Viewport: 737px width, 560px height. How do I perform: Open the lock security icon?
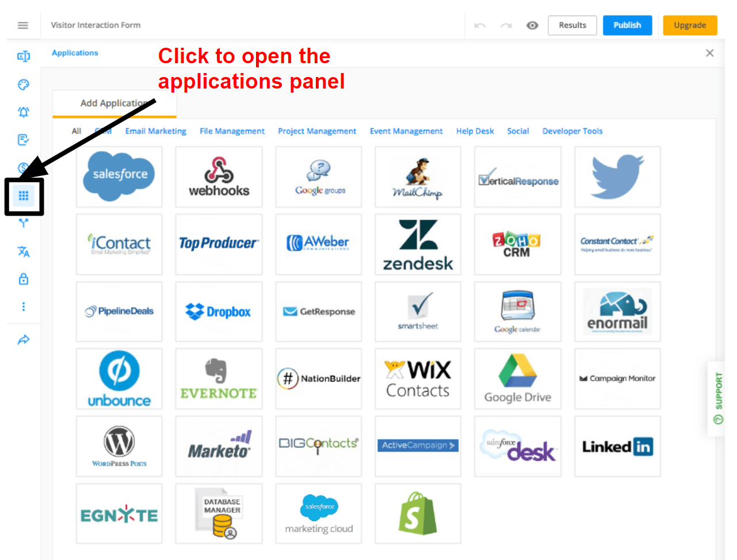24,279
